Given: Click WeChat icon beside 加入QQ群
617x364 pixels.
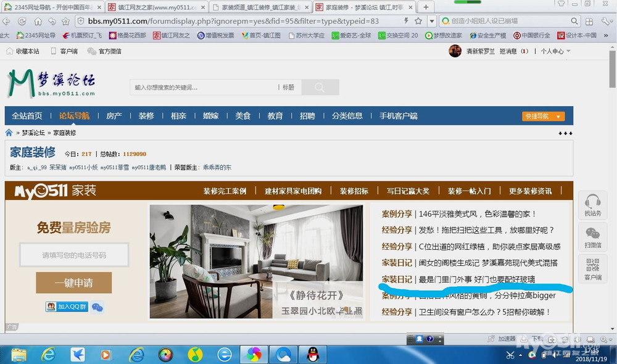Looking at the screenshot, I should coord(97,307).
